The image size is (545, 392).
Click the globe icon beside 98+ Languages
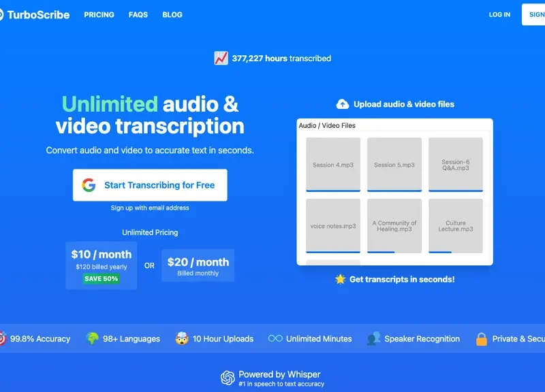pyautogui.click(x=92, y=338)
